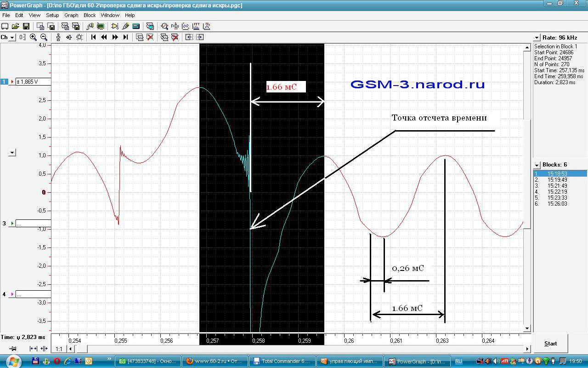The height and width of the screenshot is (368, 588).
Task: Select block 6 at 15:26:03
Action: pyautogui.click(x=560, y=204)
